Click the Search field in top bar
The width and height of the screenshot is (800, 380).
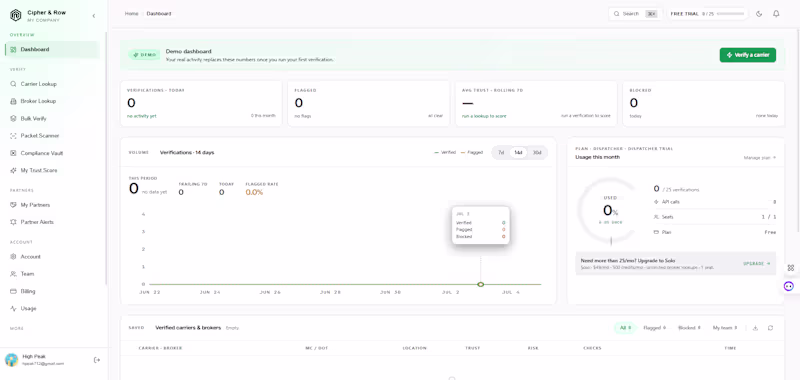click(x=635, y=14)
